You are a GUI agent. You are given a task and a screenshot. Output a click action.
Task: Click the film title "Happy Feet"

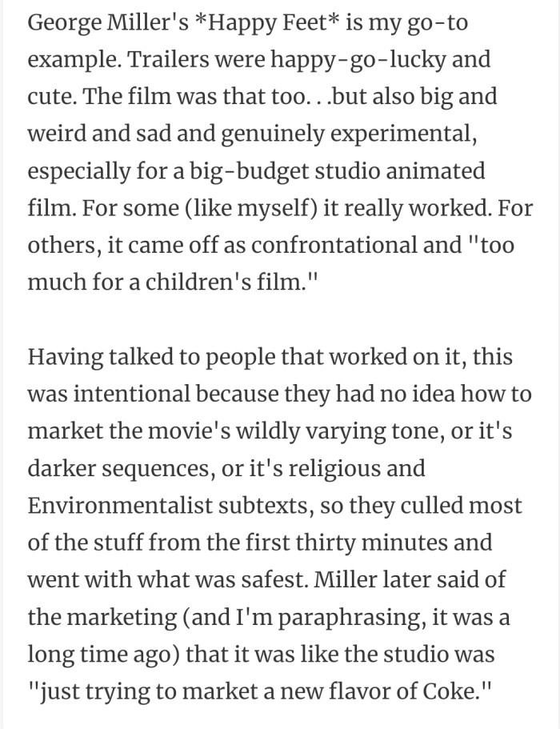(x=272, y=22)
